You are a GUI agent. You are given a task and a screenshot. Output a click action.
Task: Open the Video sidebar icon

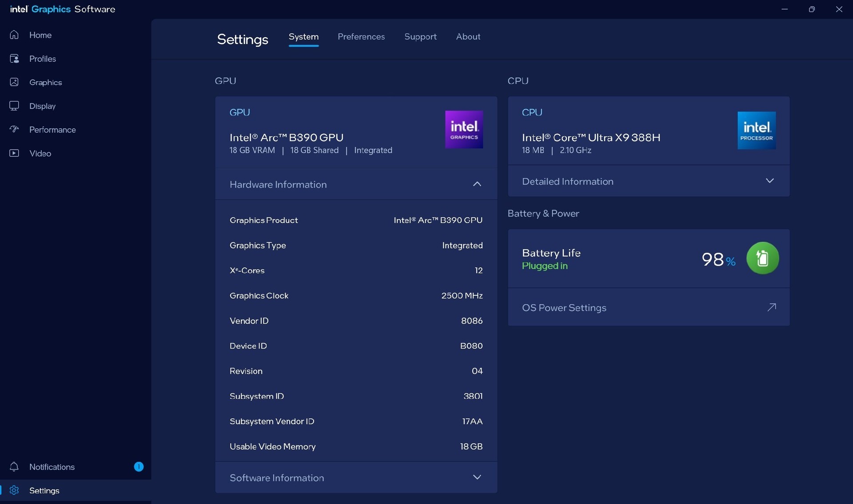point(14,153)
